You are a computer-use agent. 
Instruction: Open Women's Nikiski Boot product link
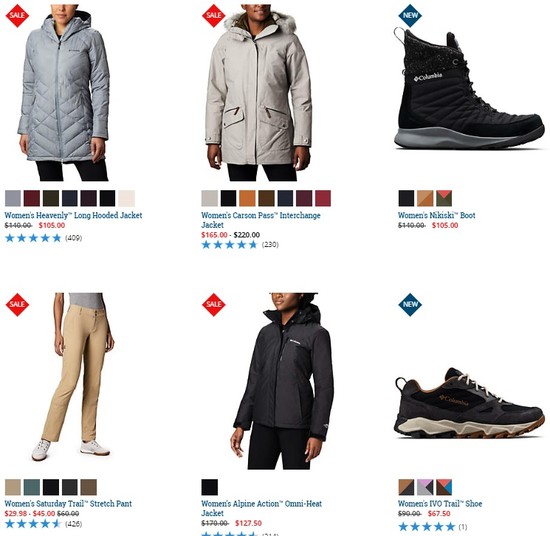pyautogui.click(x=437, y=215)
